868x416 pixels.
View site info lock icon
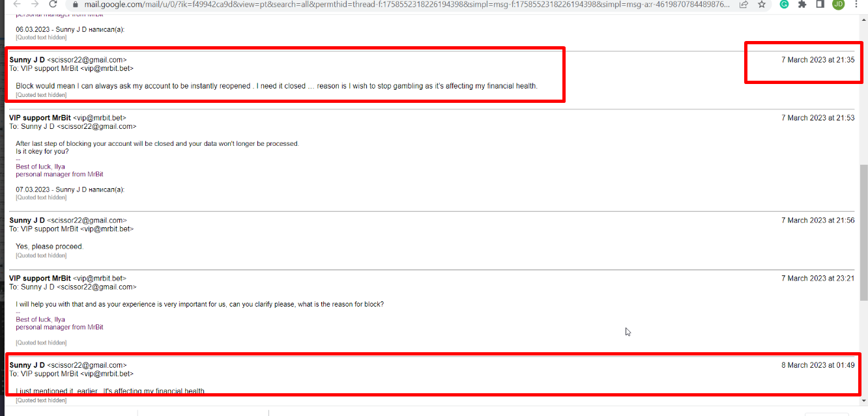(x=76, y=4)
